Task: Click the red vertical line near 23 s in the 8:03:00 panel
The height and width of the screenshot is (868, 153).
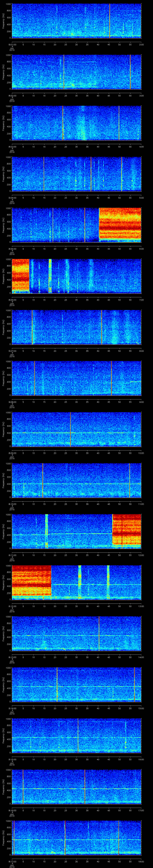Action: (x=63, y=123)
